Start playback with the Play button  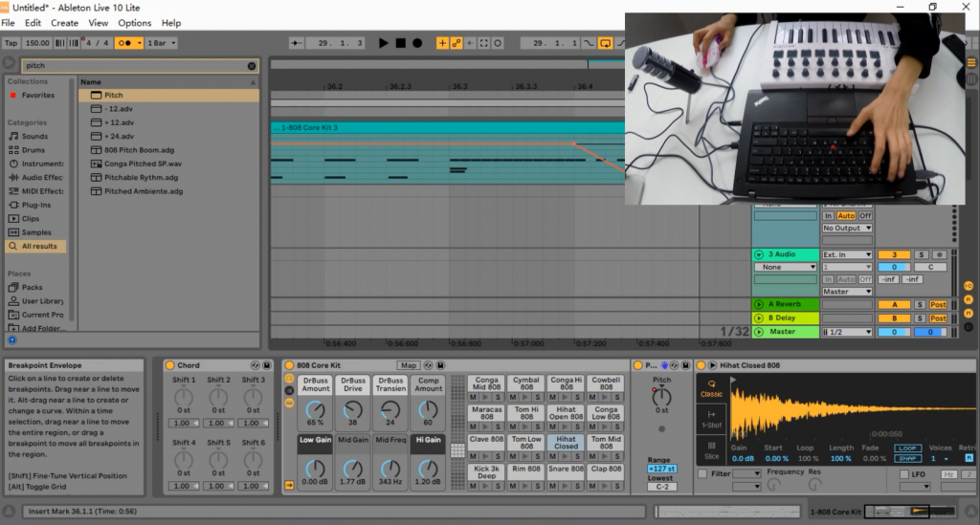tap(383, 43)
